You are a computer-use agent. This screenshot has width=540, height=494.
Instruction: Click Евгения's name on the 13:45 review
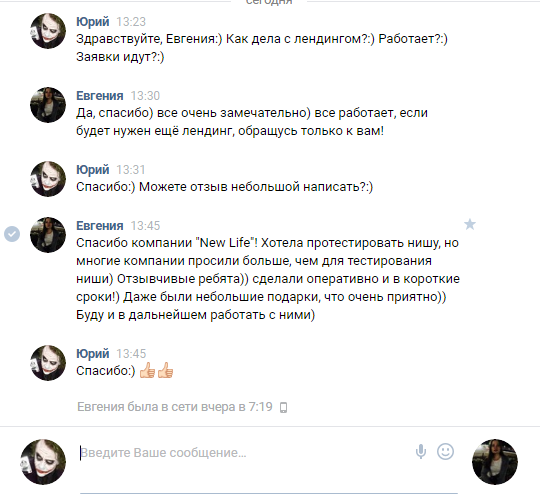[100, 226]
